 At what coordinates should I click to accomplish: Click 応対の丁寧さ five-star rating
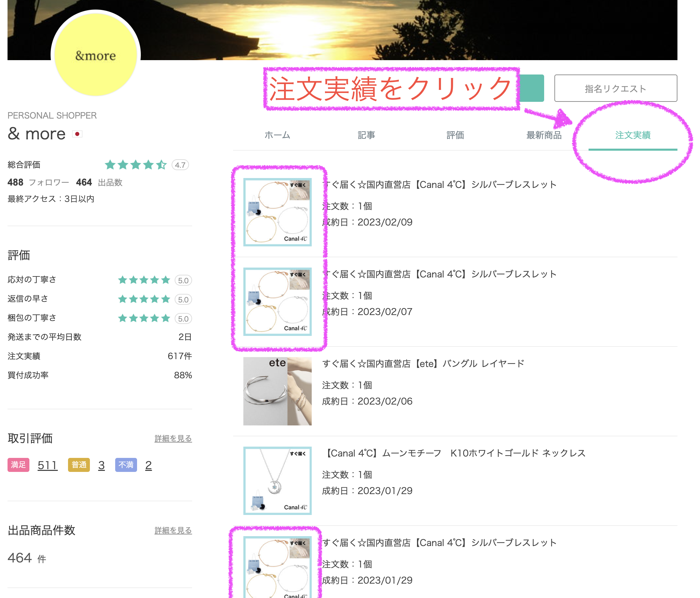[144, 280]
